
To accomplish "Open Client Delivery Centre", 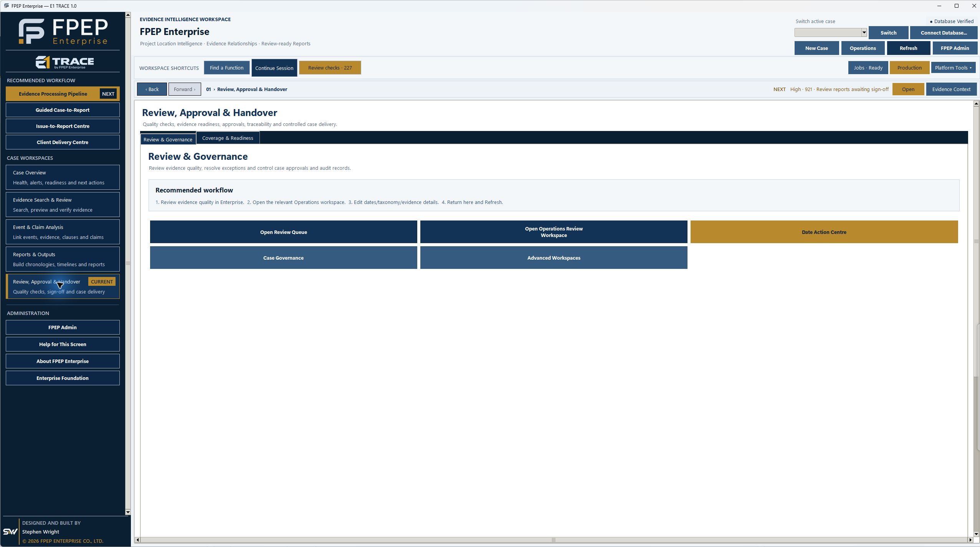I will click(x=63, y=142).
